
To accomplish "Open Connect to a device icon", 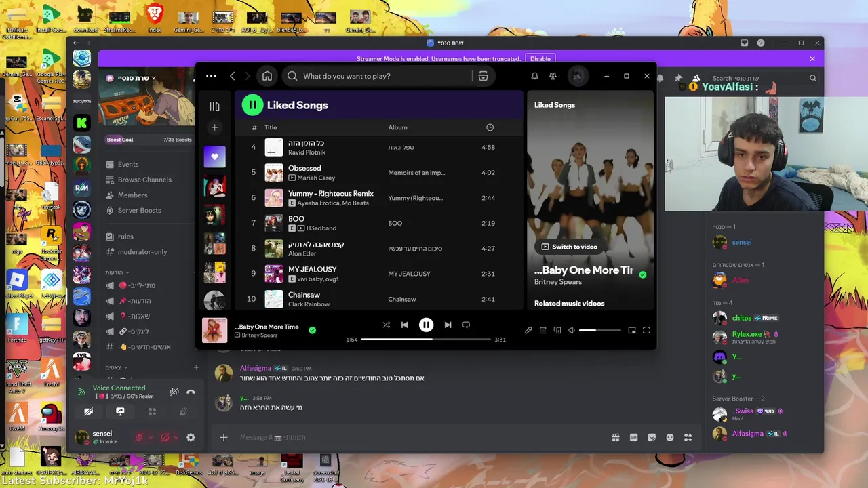I will [557, 330].
